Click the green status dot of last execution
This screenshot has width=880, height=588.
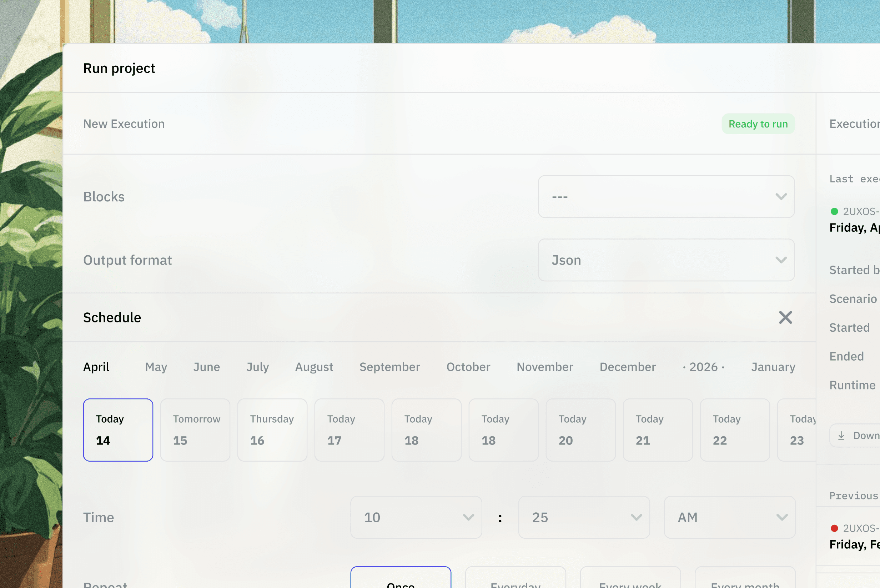(834, 211)
